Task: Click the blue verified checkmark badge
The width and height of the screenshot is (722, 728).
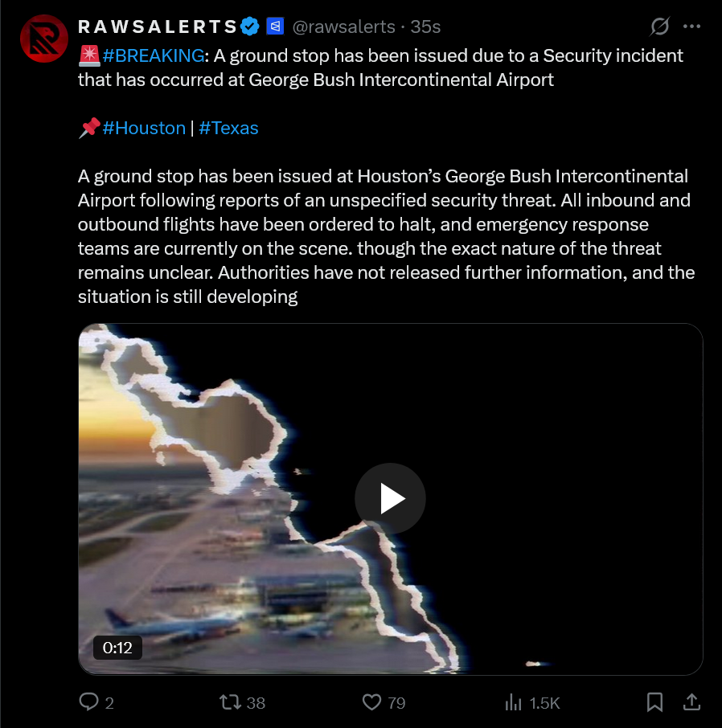Action: coord(250,27)
